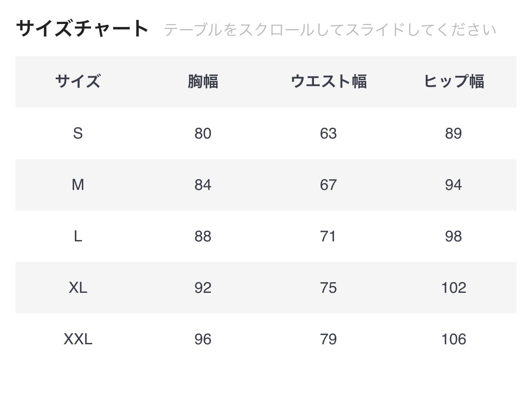
Task: Select the ウエスト幅 column header
Action: coord(328,81)
